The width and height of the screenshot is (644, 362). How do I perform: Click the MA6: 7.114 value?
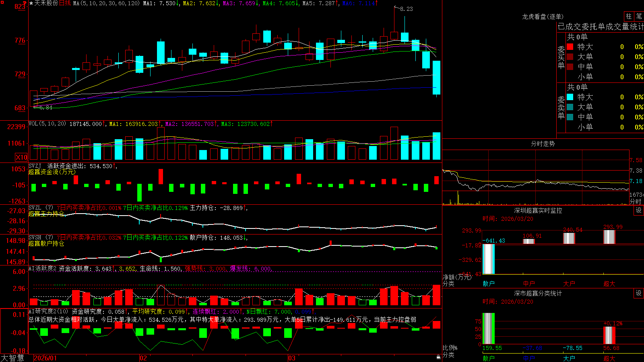click(360, 3)
